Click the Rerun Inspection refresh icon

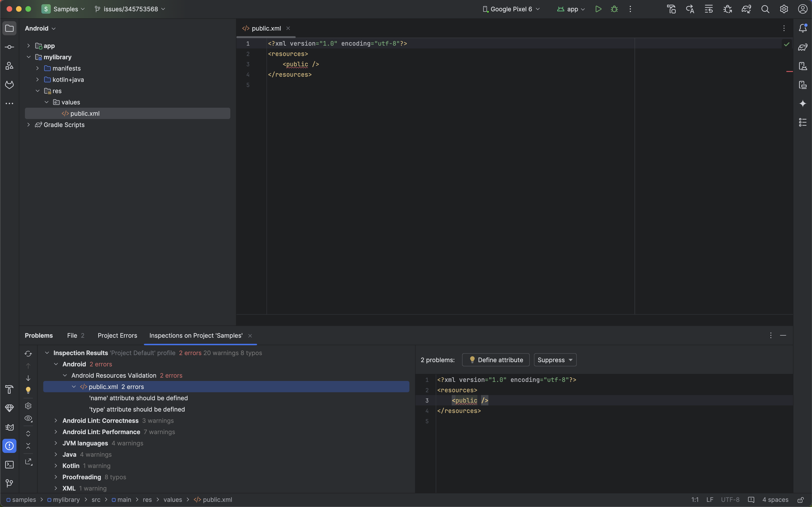coord(28,354)
